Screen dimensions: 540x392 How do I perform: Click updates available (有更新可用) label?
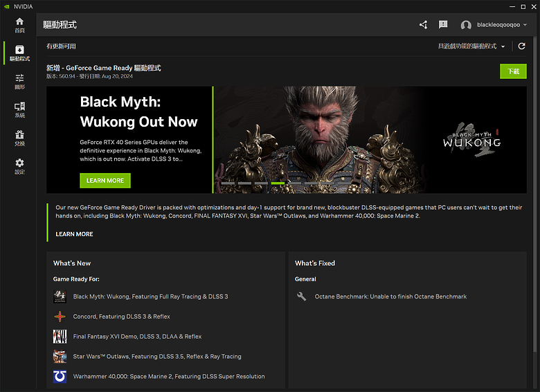pos(61,46)
